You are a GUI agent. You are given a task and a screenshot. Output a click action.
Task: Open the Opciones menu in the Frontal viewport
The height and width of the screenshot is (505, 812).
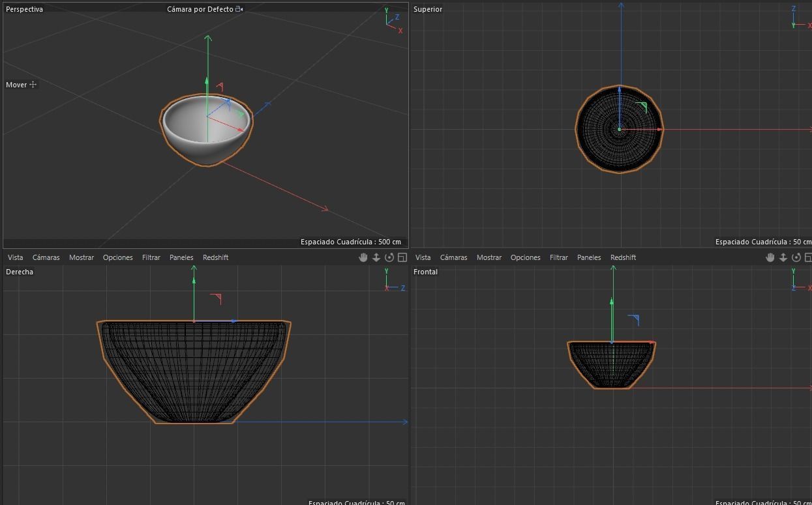(x=525, y=257)
